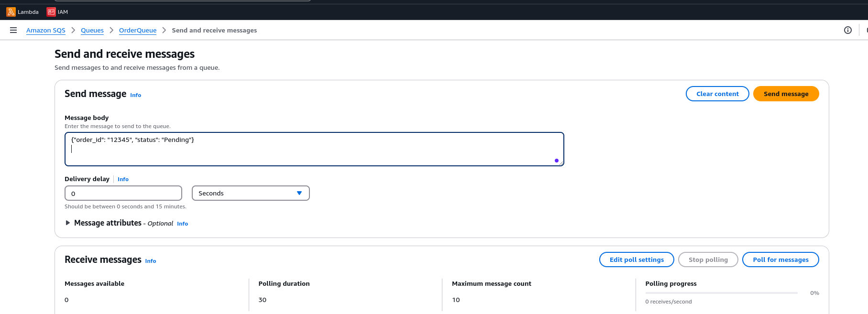This screenshot has width=868, height=314.
Task: Click the Delivery delay value field
Action: pos(123,193)
